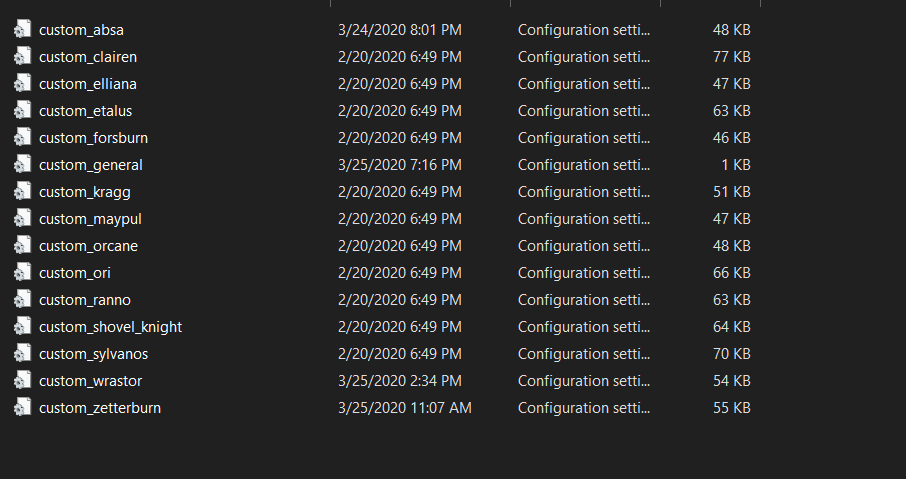The height and width of the screenshot is (479, 906).
Task: Select the custom_elliana file name
Action: tap(87, 84)
